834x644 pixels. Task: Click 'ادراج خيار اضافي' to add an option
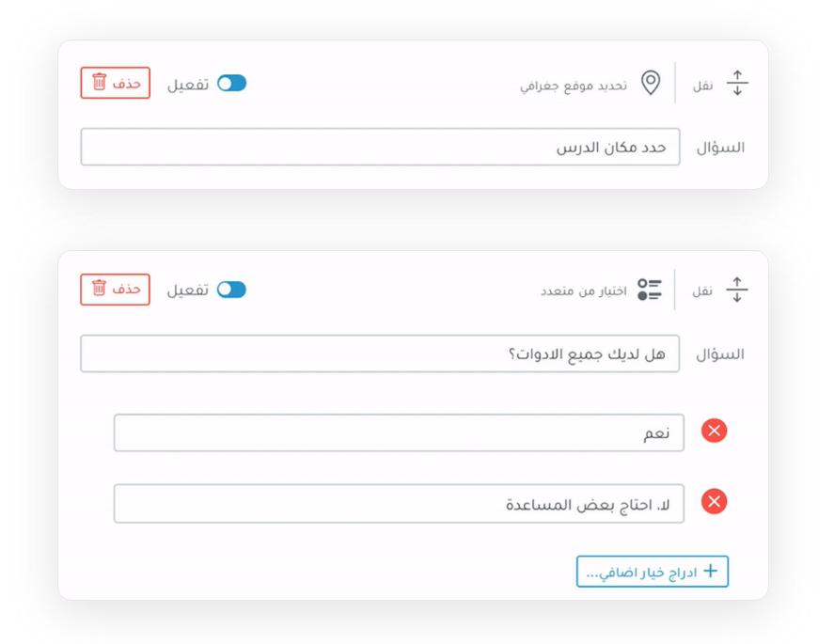pyautogui.click(x=652, y=572)
